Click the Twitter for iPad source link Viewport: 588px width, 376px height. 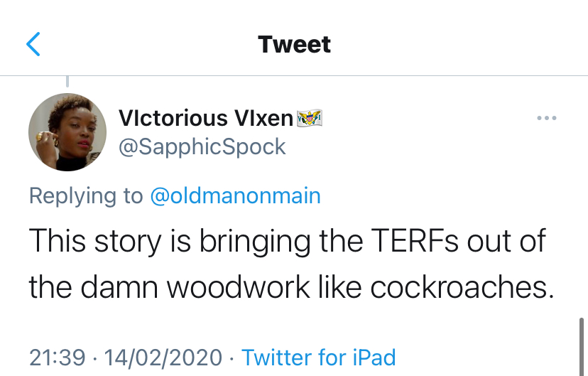[318, 357]
